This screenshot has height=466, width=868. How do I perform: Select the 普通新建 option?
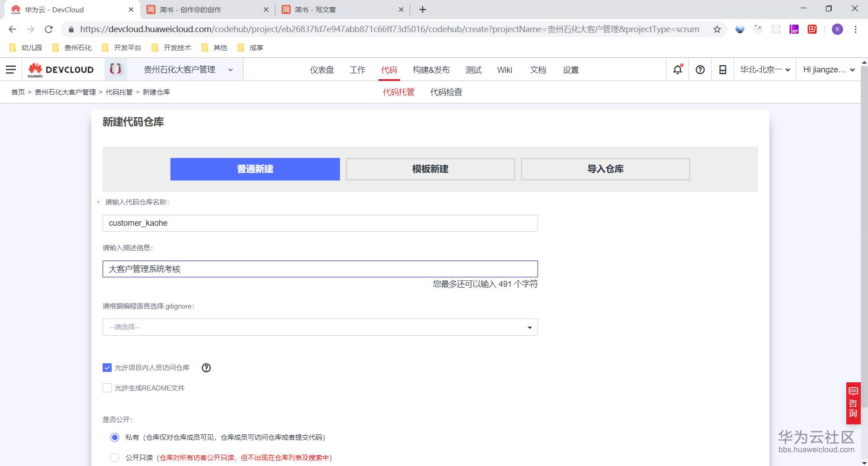255,169
